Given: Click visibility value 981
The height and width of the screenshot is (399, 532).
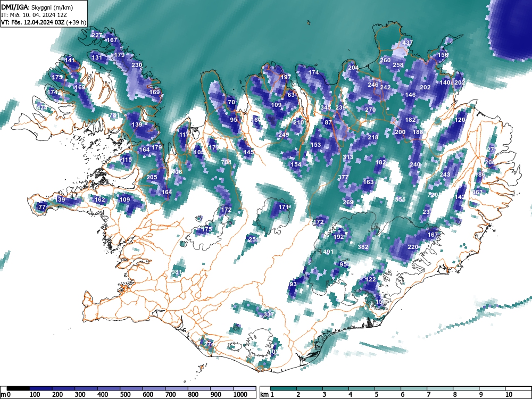Looking at the screenshot, I should coord(177,272).
